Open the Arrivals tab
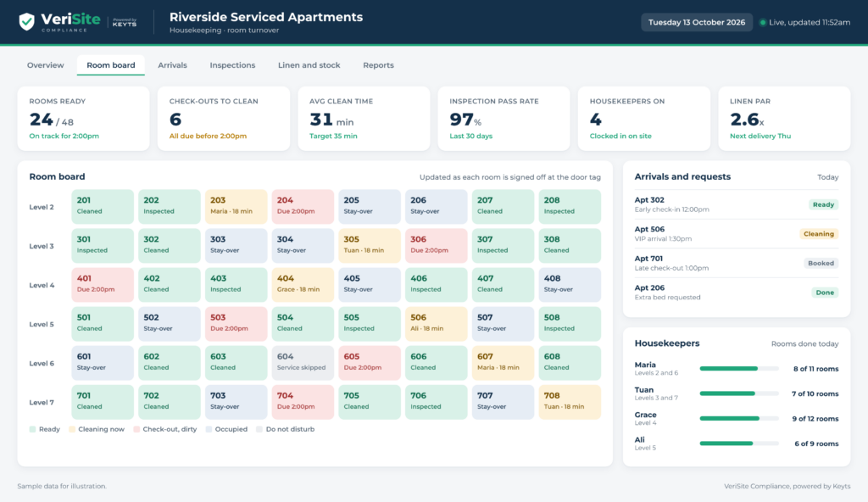Screen dimensions: 868x502 tap(172, 65)
